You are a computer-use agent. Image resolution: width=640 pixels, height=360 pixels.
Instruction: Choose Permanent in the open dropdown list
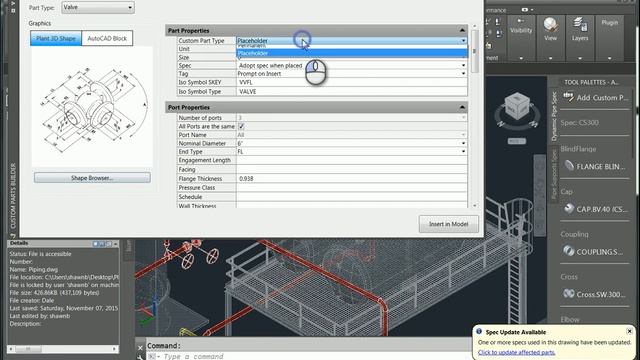coord(352,46)
